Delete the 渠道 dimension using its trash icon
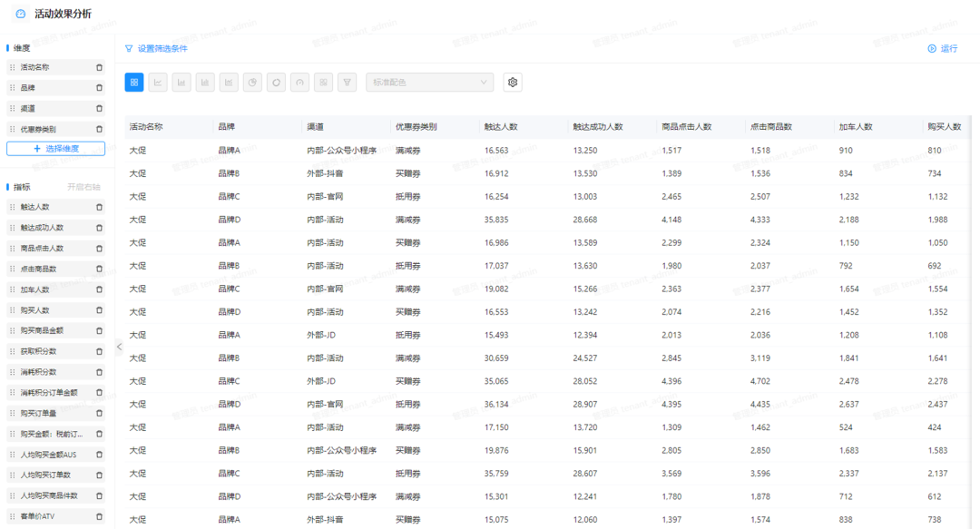Screen dimensions: 980x529 [100, 108]
